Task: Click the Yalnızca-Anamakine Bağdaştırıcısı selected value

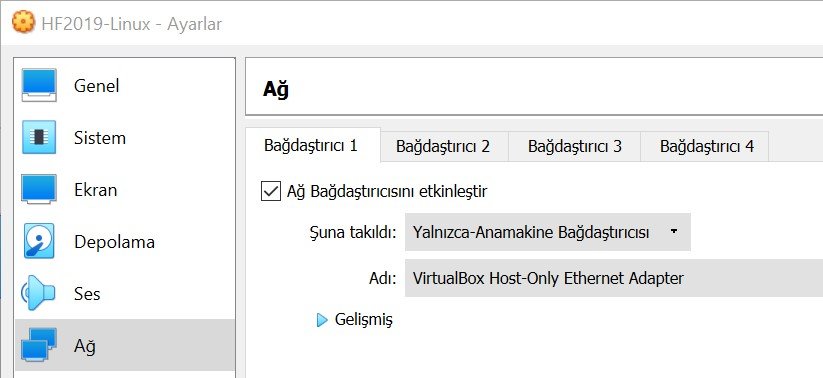Action: (531, 232)
